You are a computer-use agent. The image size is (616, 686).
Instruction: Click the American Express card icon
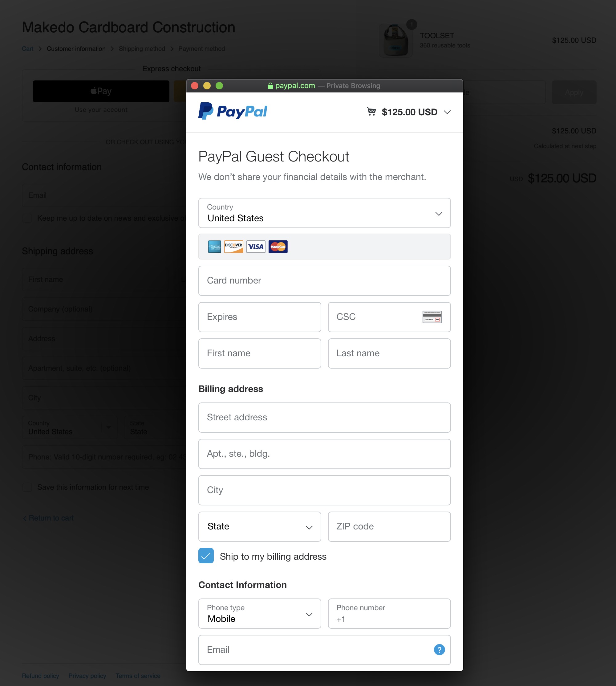215,247
